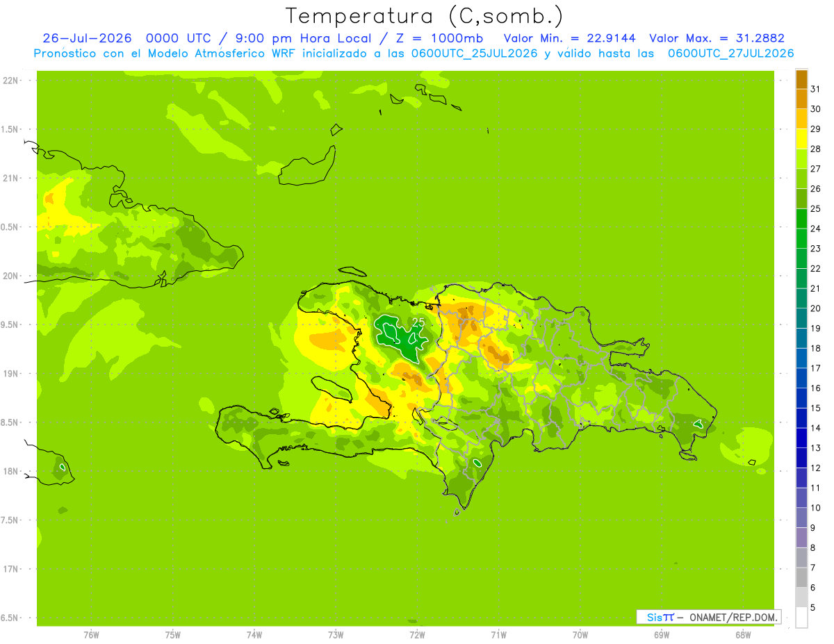The image size is (834, 644).
Task: Click the legend value '20'
Action: coord(816,308)
